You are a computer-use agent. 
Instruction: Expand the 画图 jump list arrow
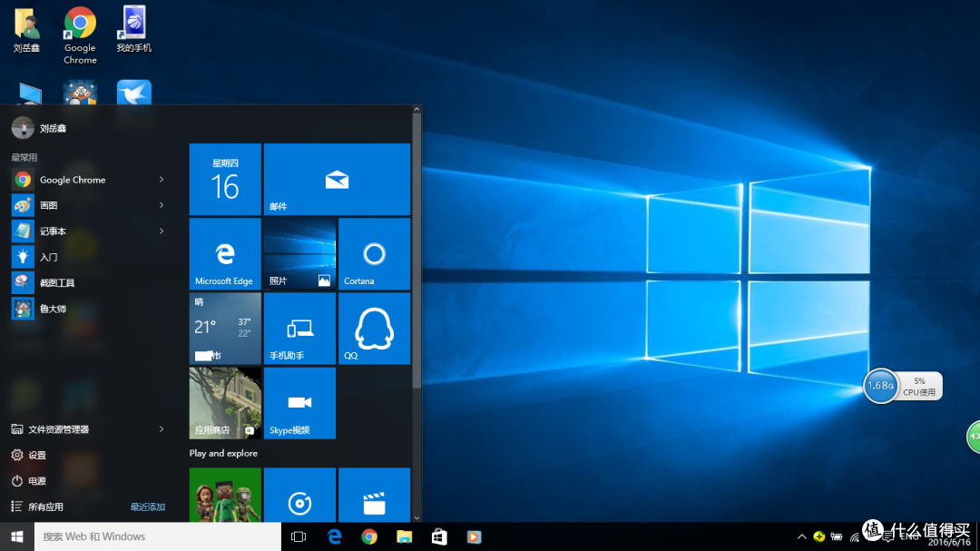pyautogui.click(x=162, y=205)
